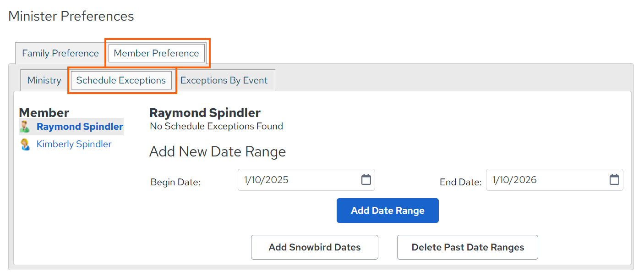
Task: Click the Add Date Range button
Action: (387, 211)
